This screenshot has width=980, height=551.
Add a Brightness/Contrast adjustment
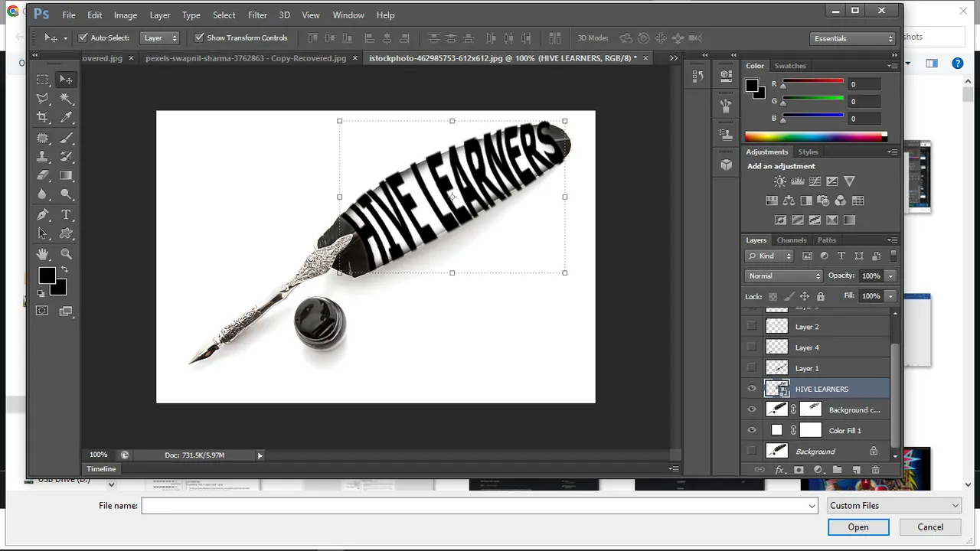point(779,181)
